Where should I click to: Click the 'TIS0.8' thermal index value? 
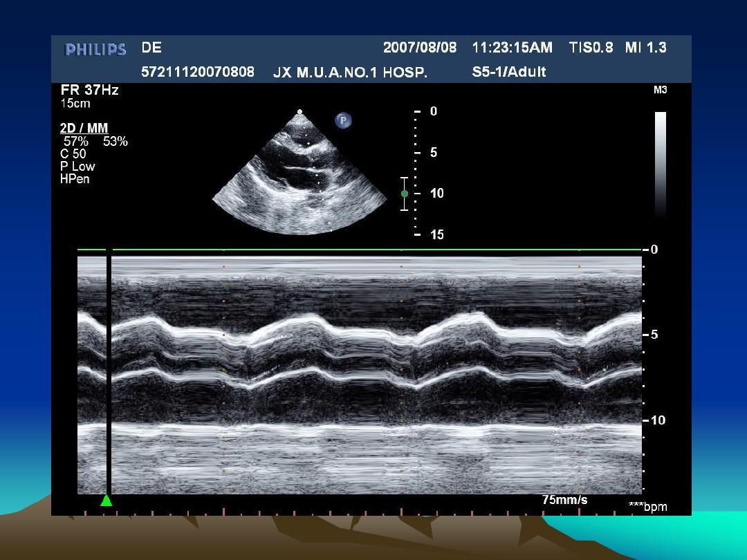591,48
